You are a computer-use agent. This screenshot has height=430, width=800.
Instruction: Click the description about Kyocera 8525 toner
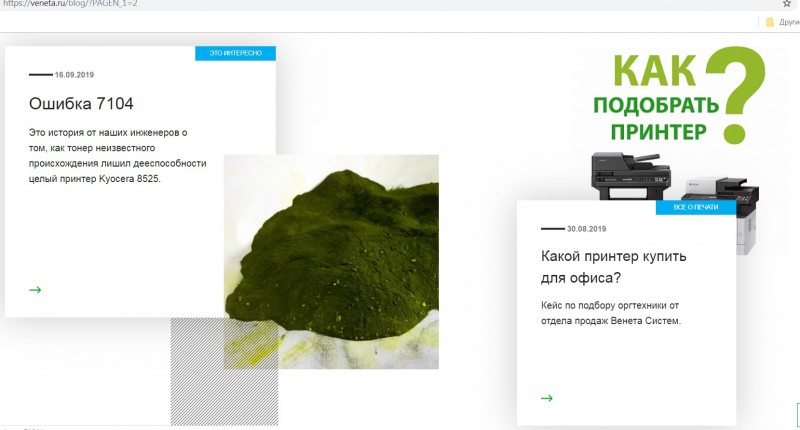click(x=117, y=156)
